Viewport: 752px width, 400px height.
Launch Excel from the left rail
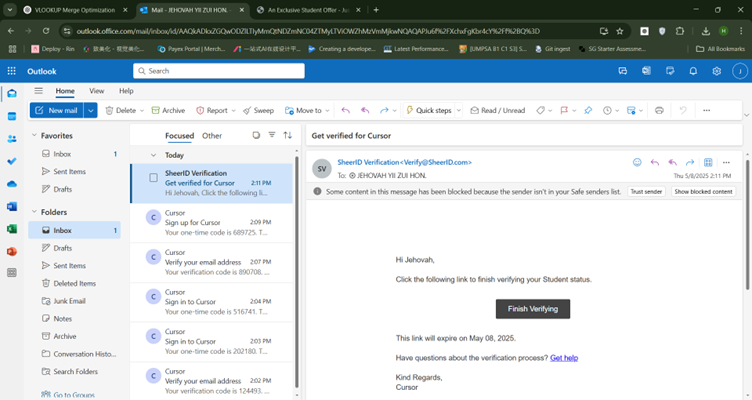pyautogui.click(x=12, y=229)
